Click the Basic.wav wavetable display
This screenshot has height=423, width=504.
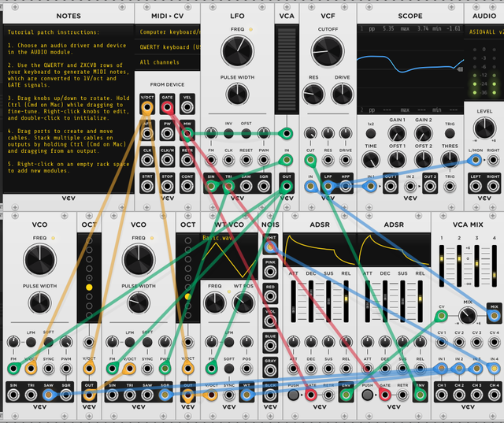(x=229, y=256)
